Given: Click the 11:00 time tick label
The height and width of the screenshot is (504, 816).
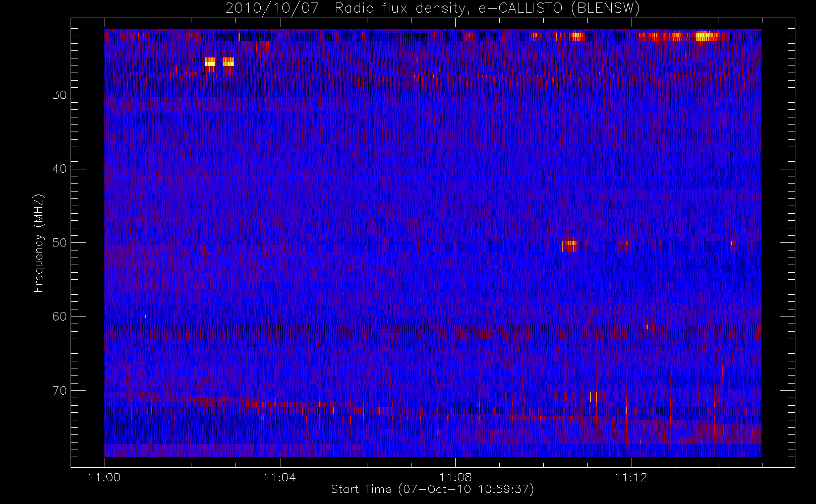Looking at the screenshot, I should (x=104, y=477).
